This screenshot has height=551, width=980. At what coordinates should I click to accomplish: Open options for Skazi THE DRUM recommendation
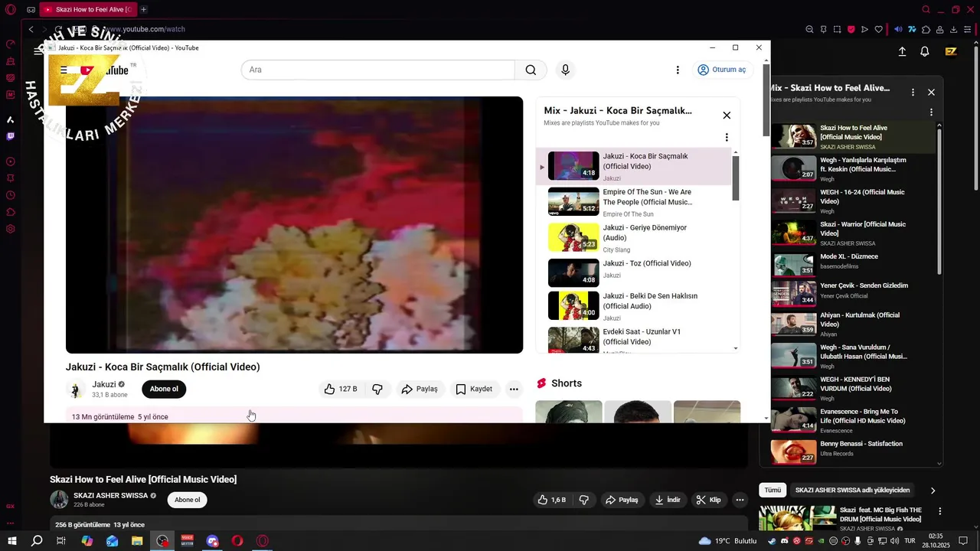click(940, 511)
